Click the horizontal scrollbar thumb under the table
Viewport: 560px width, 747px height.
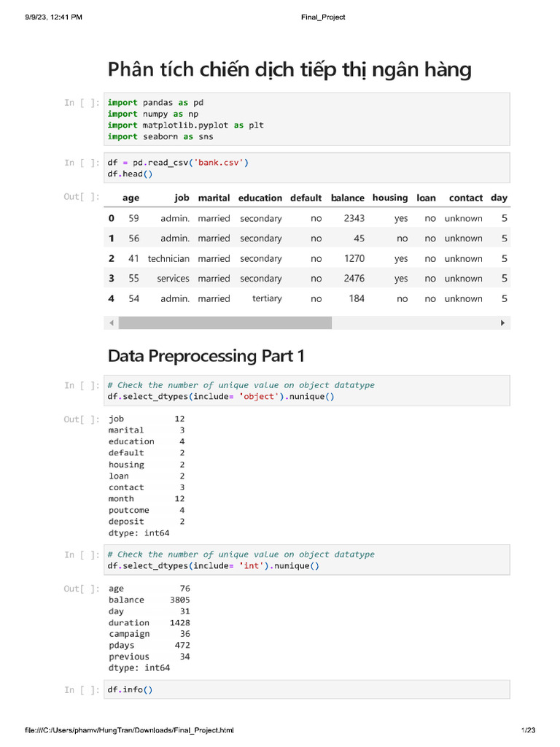pos(225,322)
